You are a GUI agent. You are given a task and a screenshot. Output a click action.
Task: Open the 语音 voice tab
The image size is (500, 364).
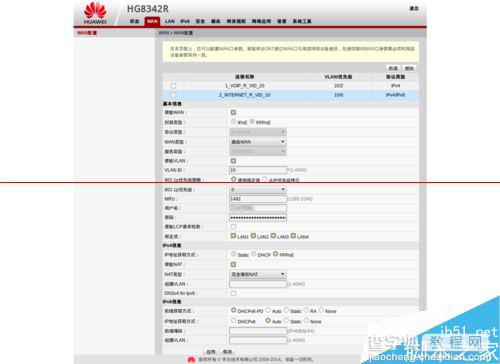282,21
